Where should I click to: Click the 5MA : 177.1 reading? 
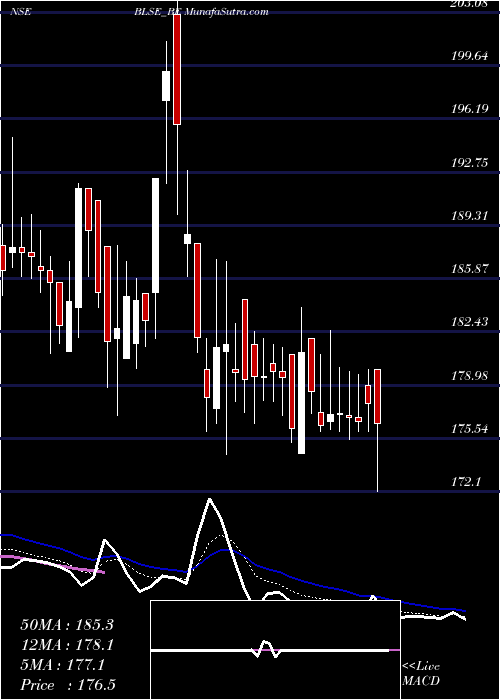[x=62, y=665]
